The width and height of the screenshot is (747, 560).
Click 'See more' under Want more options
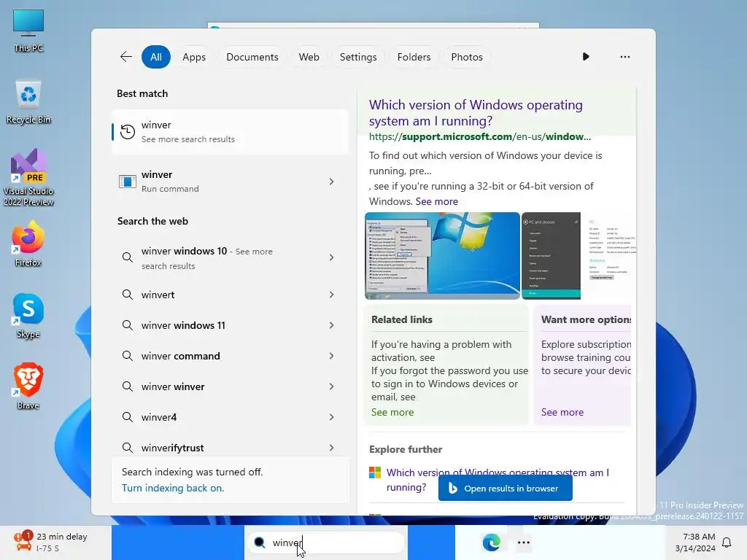click(x=562, y=412)
